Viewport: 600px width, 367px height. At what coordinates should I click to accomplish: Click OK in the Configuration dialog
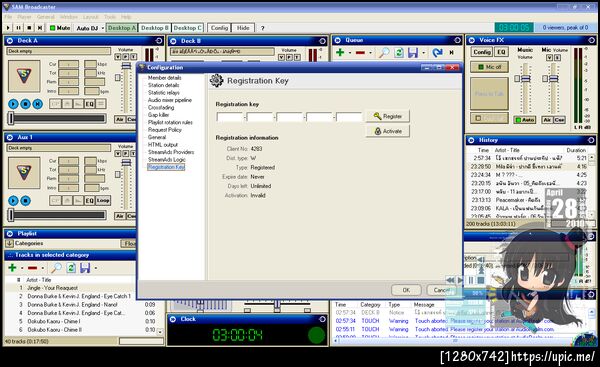click(x=406, y=290)
